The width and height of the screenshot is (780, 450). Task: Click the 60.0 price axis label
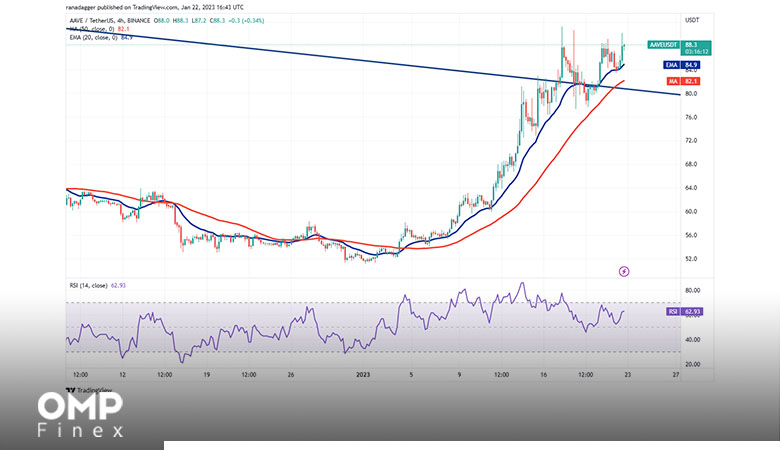tap(692, 211)
